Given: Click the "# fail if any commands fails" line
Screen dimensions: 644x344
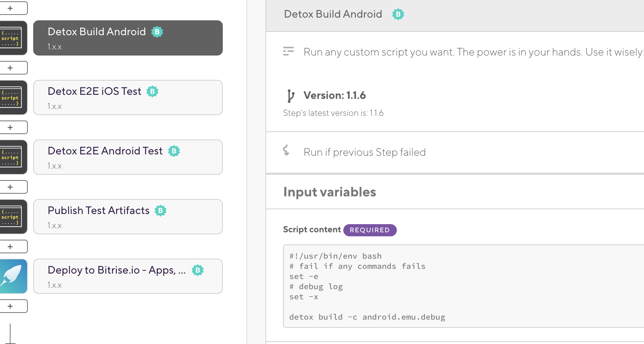Looking at the screenshot, I should click(x=357, y=266).
